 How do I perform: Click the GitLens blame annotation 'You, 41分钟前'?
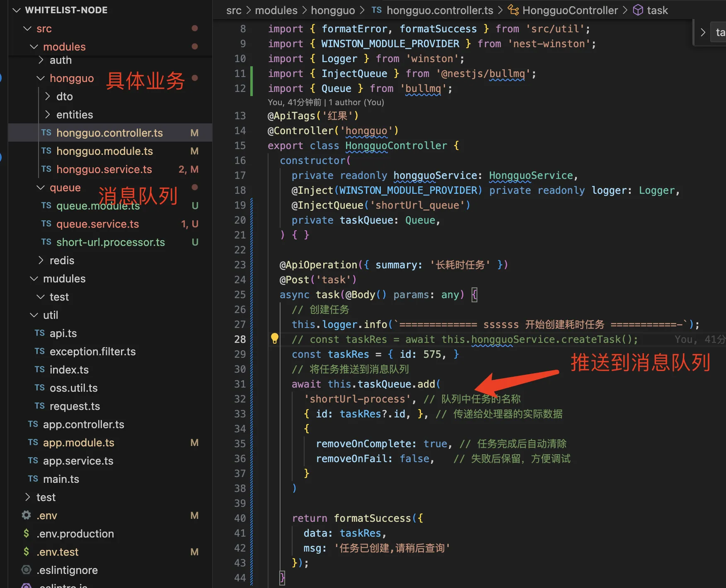[295, 102]
